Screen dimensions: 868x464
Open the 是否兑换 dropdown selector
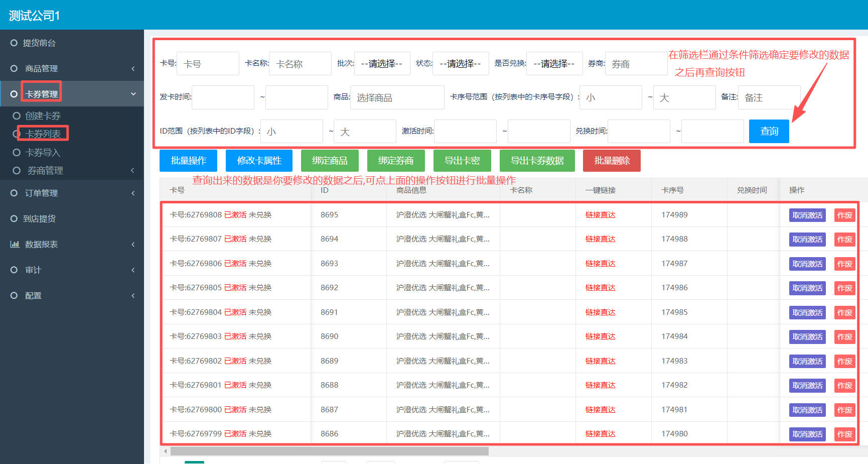554,64
